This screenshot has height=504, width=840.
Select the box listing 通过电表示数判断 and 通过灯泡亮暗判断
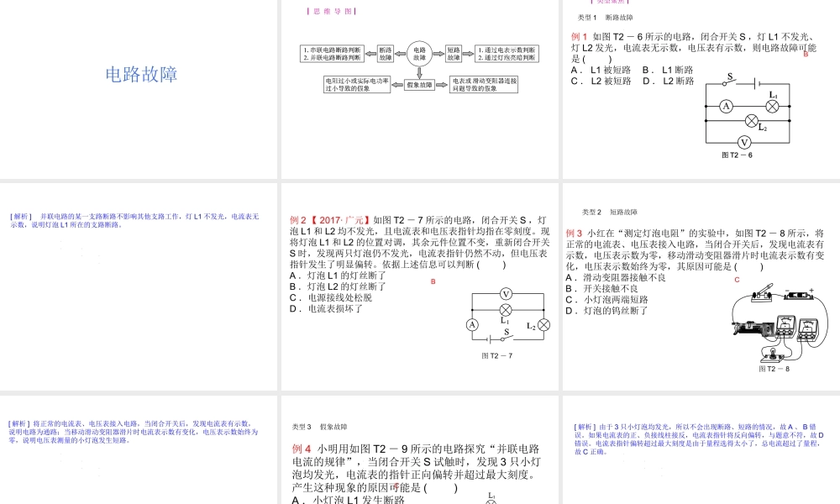507,54
